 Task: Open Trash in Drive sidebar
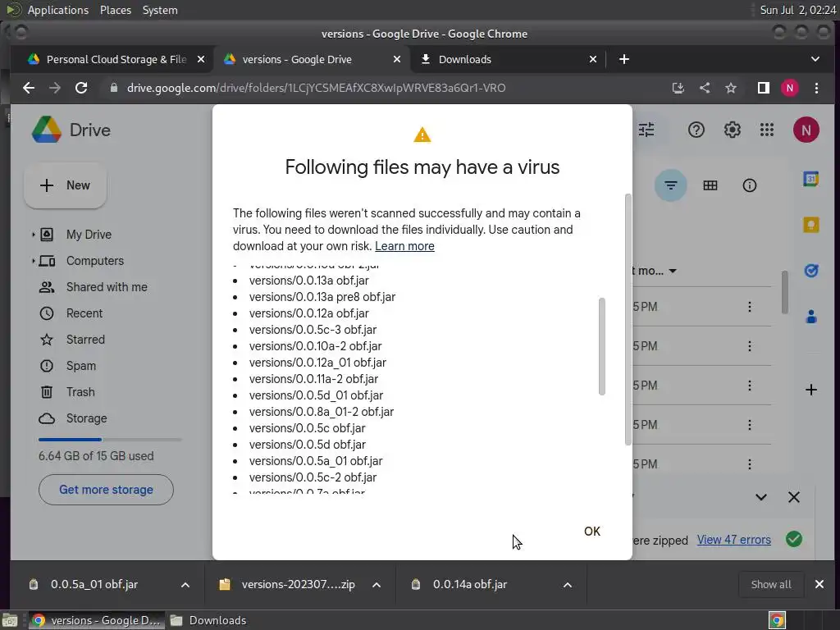click(80, 392)
